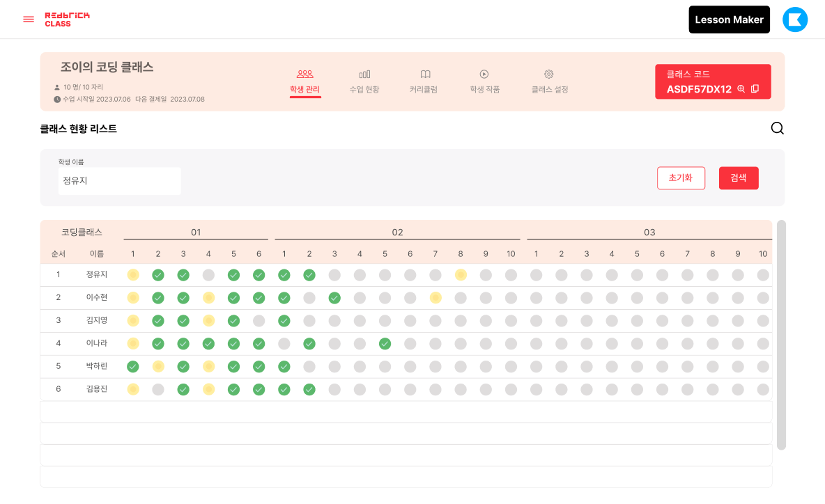The height and width of the screenshot is (504, 825).
Task: Click 정유지's gray status for chapter 03 lesson 10
Action: click(763, 275)
